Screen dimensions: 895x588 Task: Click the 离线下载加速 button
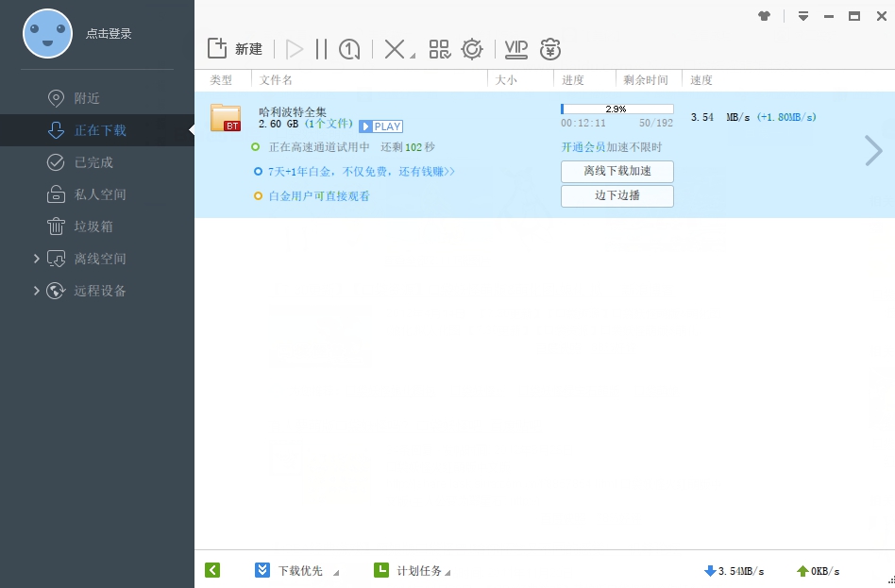(616, 172)
